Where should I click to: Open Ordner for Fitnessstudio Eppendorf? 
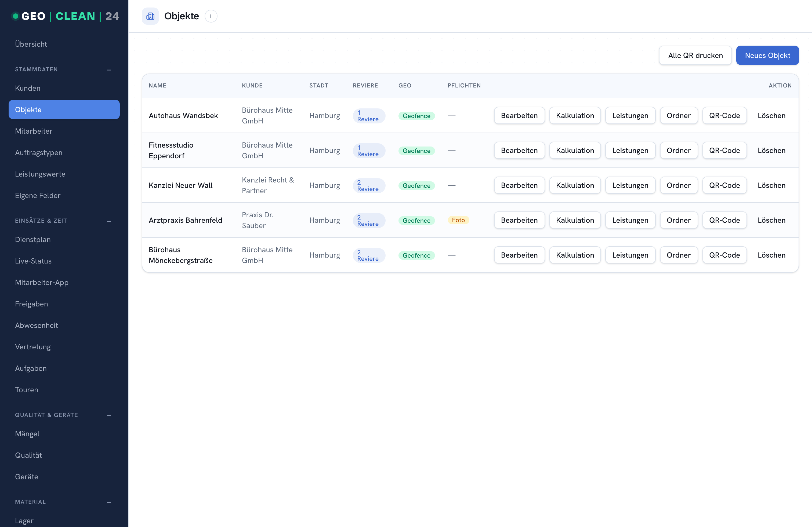pyautogui.click(x=679, y=150)
